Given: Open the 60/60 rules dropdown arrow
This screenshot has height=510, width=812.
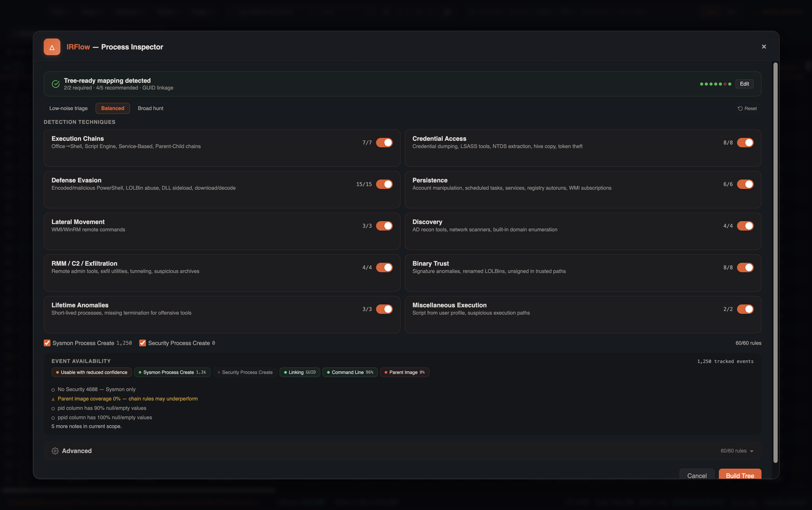Looking at the screenshot, I should [x=751, y=451].
